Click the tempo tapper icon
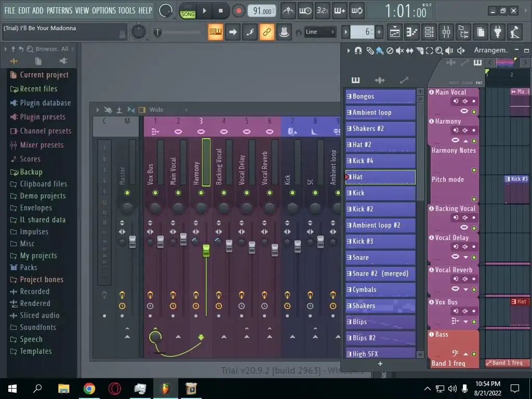 tap(515, 32)
